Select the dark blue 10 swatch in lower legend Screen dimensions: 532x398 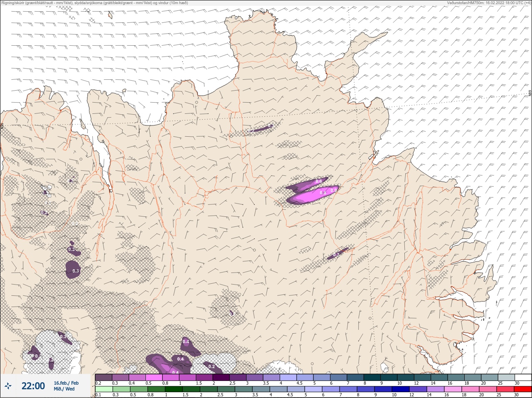tap(401, 389)
